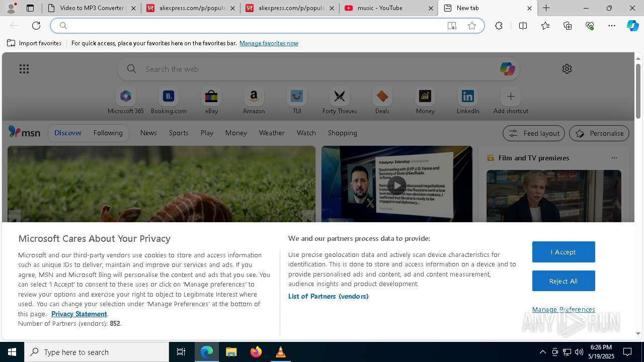Open the MSN app launcher grid
The height and width of the screenshot is (362, 644).
point(24,69)
